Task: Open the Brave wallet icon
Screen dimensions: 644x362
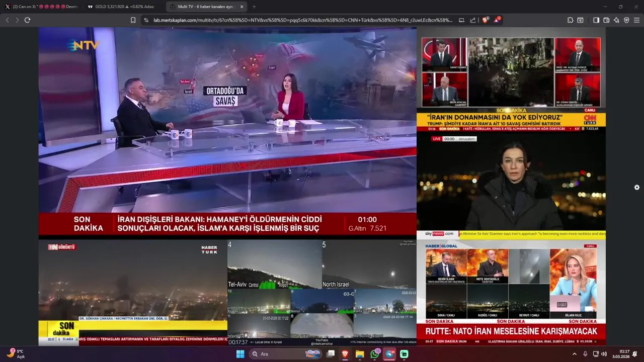Action: tap(606, 20)
